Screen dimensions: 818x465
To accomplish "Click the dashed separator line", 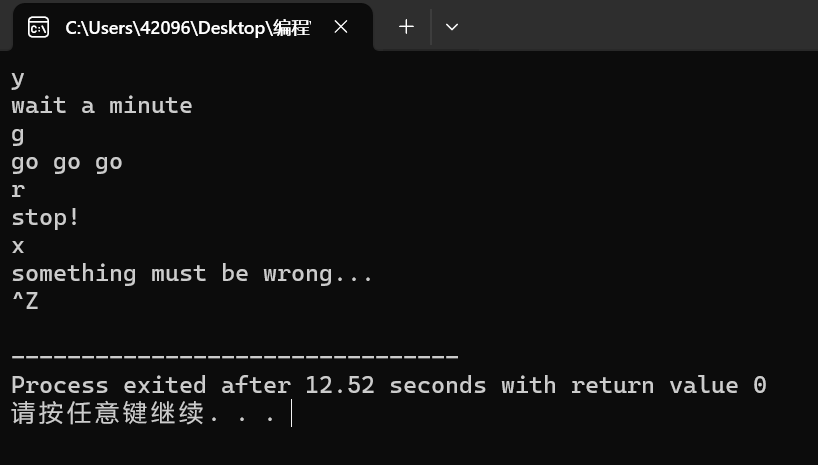I will [235, 356].
